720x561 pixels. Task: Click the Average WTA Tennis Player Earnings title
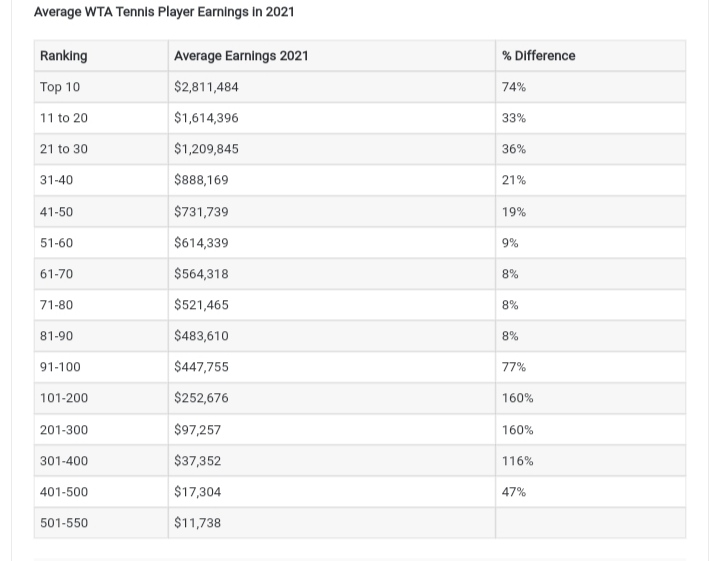[x=164, y=11]
